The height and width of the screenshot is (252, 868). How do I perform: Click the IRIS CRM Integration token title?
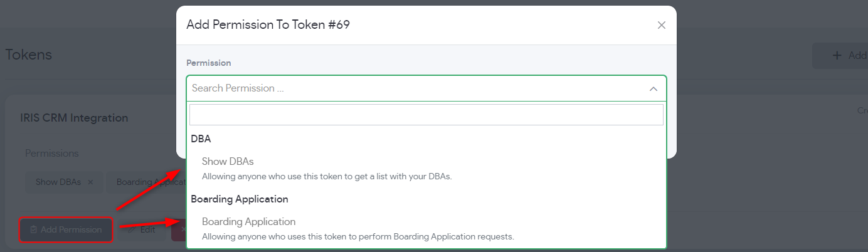[x=74, y=118]
